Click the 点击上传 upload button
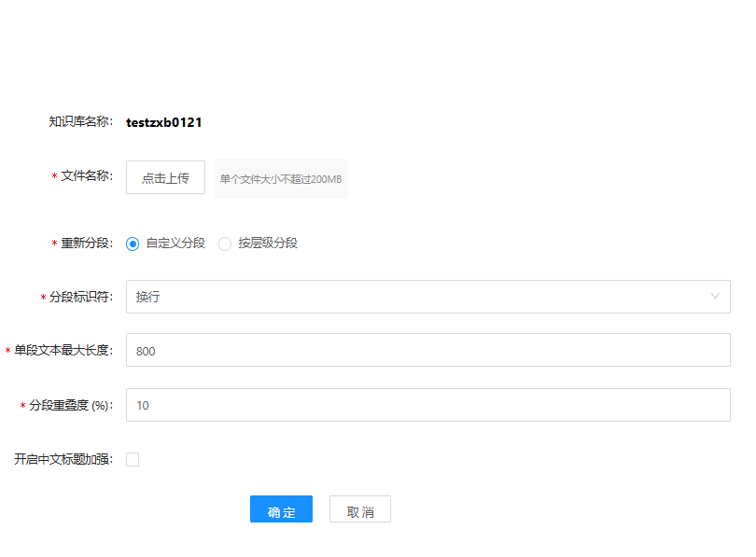This screenshot has width=756, height=557. pyautogui.click(x=165, y=177)
